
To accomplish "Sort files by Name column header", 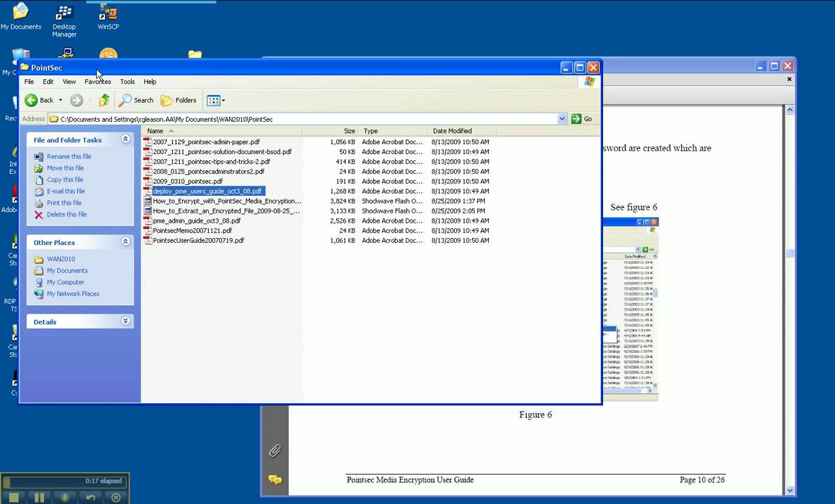I will (x=222, y=131).
